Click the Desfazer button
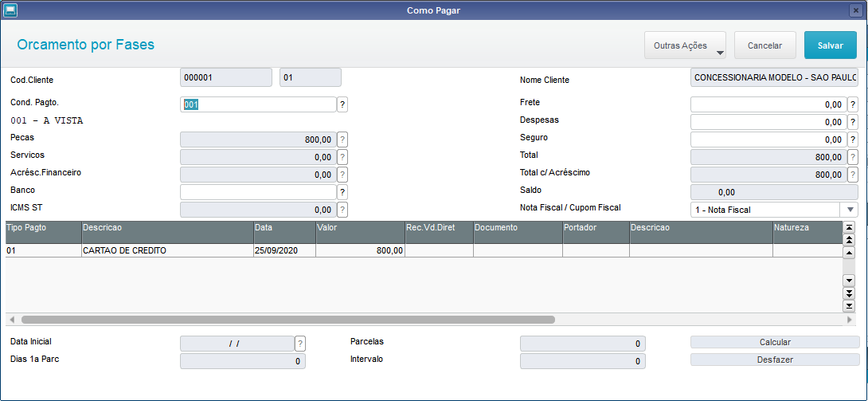 point(775,360)
